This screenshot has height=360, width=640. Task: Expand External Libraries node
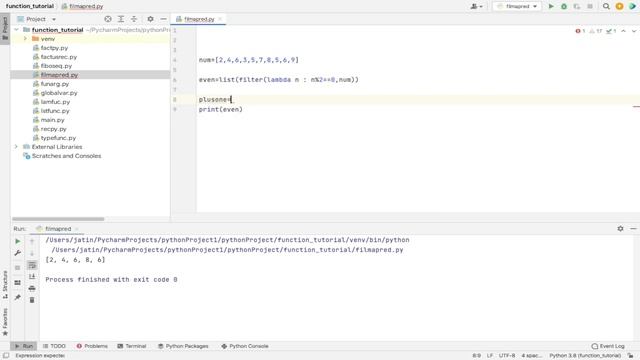click(16, 147)
